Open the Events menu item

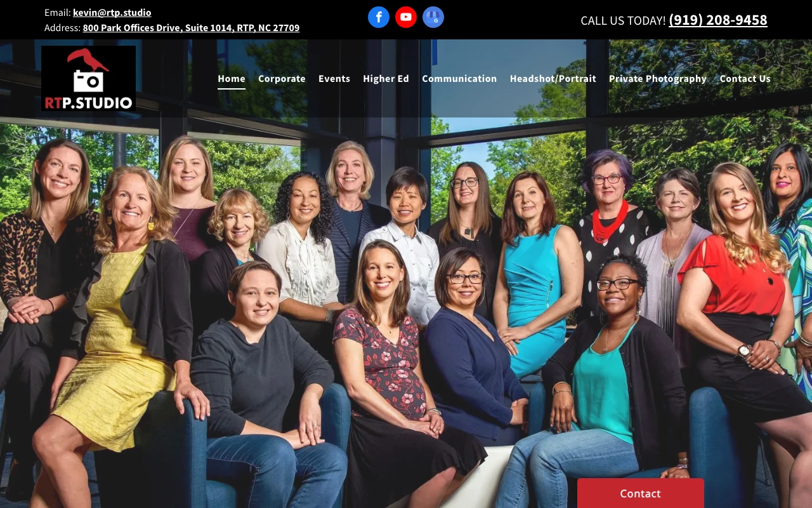tap(334, 78)
